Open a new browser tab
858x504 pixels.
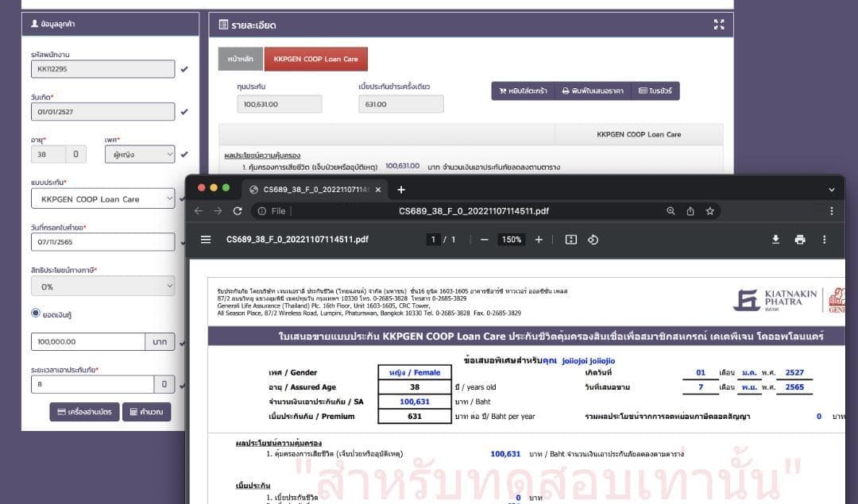coord(401,190)
